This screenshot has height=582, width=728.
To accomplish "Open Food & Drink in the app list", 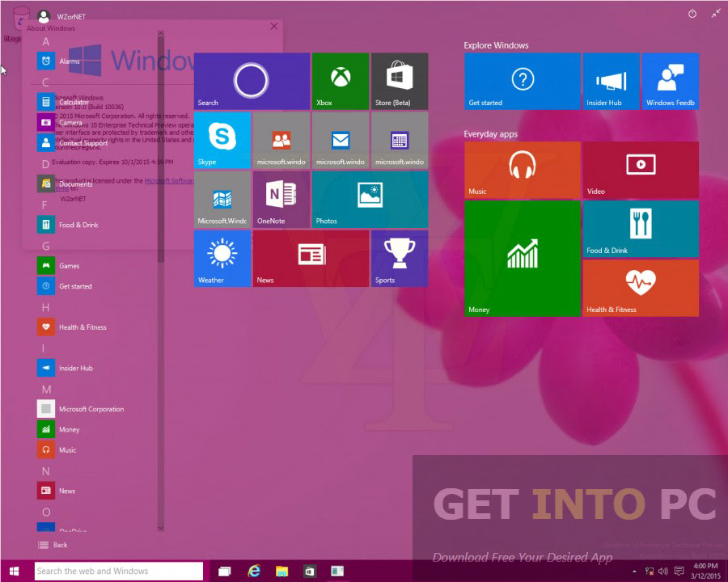I will tap(67, 225).
